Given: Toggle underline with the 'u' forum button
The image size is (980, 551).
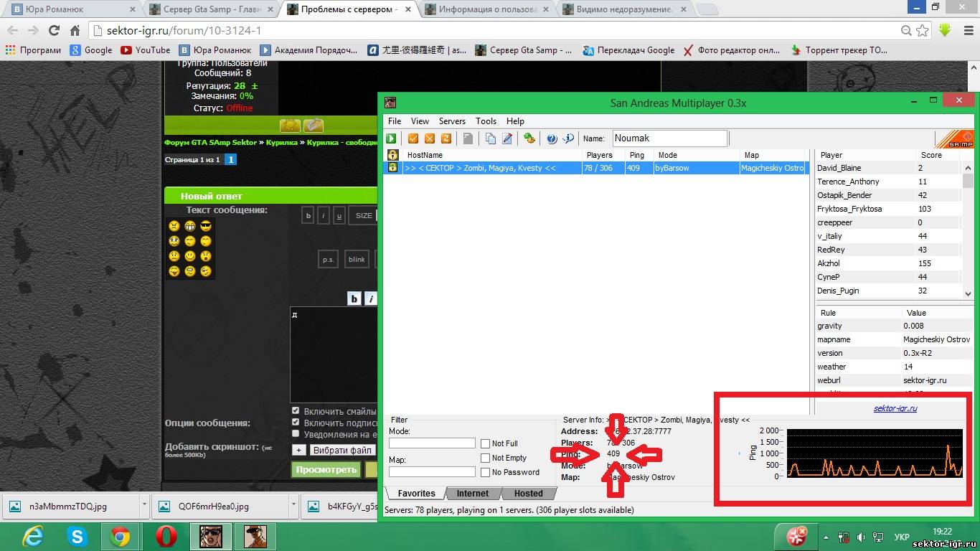Looking at the screenshot, I should (x=339, y=215).
